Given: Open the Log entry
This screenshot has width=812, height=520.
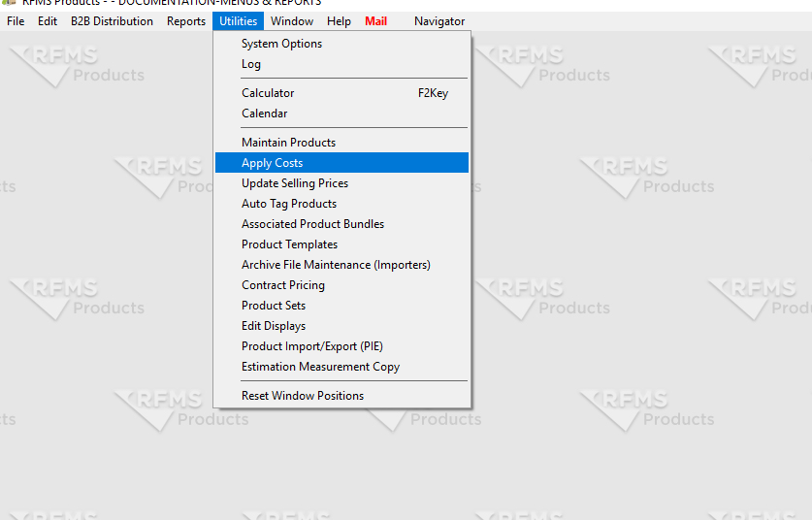Looking at the screenshot, I should click(341, 64).
